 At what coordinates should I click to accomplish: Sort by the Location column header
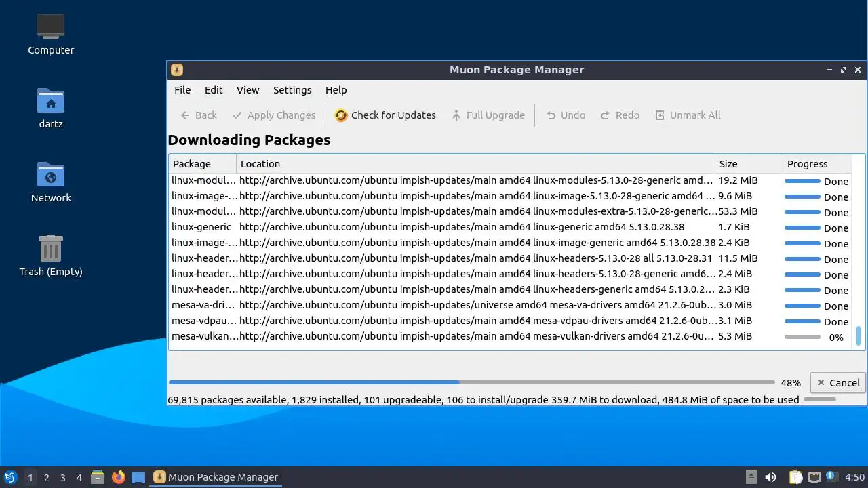click(475, 164)
